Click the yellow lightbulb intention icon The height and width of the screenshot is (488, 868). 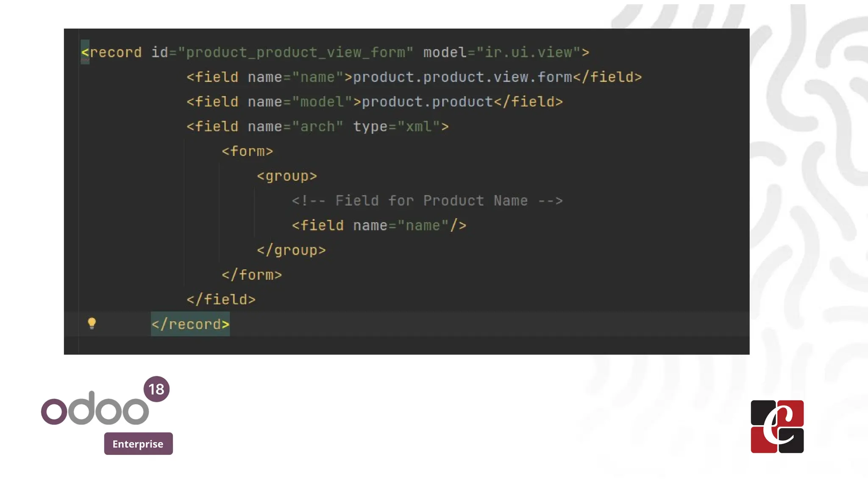[92, 324]
